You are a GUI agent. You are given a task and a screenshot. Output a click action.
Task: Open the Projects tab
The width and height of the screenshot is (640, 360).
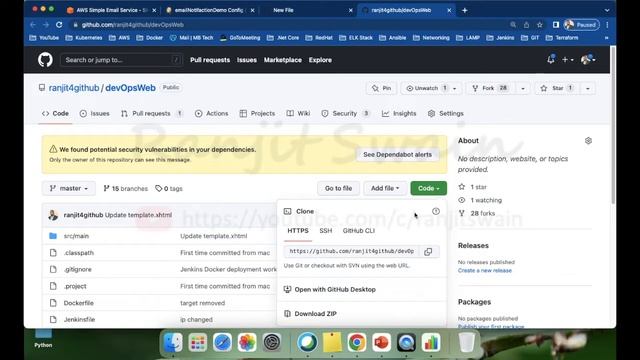[x=258, y=113]
